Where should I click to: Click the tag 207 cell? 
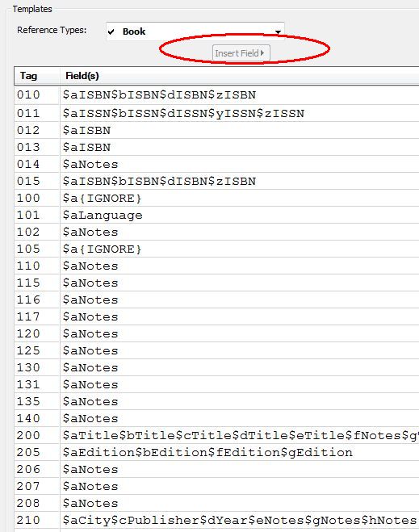[28, 486]
